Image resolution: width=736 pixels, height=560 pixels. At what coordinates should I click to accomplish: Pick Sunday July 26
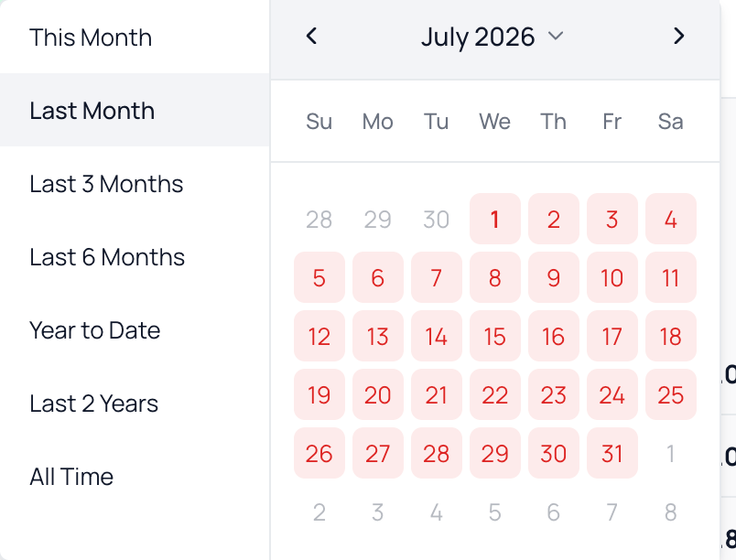coord(319,454)
